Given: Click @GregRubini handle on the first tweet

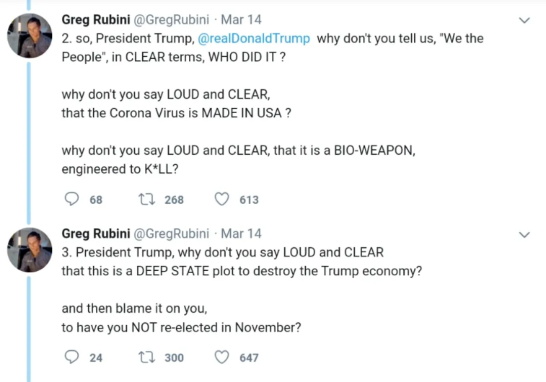Looking at the screenshot, I should point(172,20).
